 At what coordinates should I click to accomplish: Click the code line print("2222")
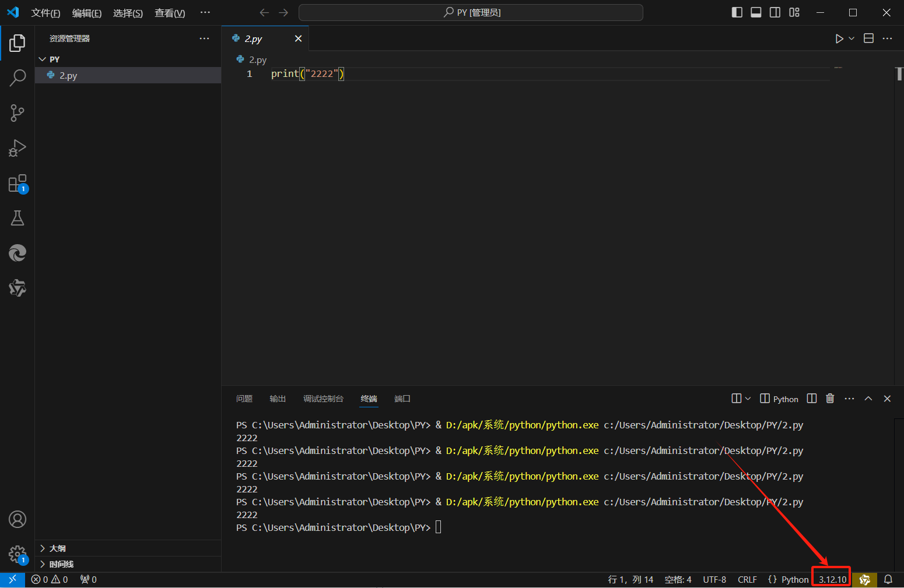click(x=308, y=73)
